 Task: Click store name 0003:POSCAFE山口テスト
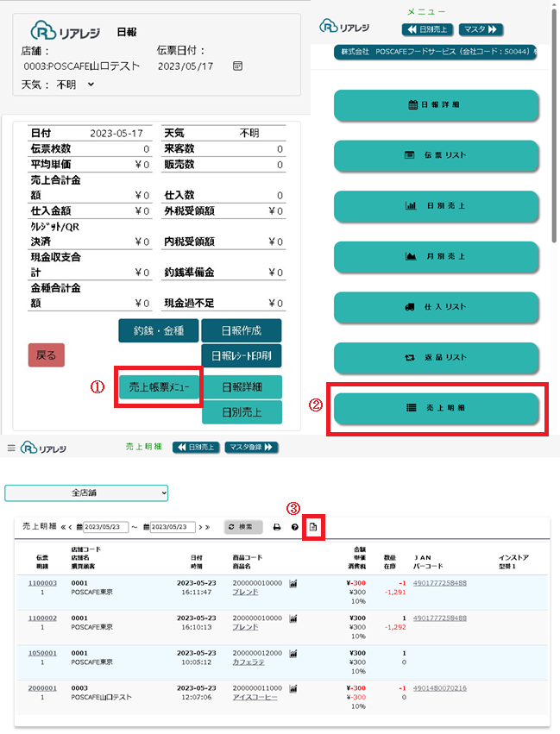point(82,66)
